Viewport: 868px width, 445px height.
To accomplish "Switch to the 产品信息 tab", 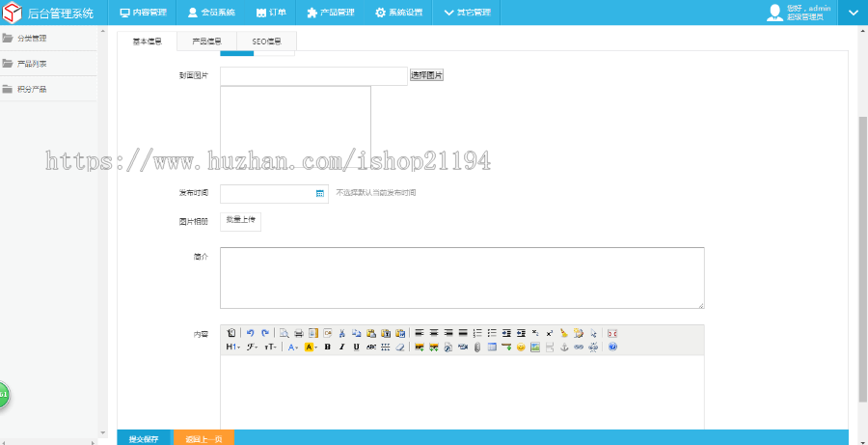I will point(207,41).
